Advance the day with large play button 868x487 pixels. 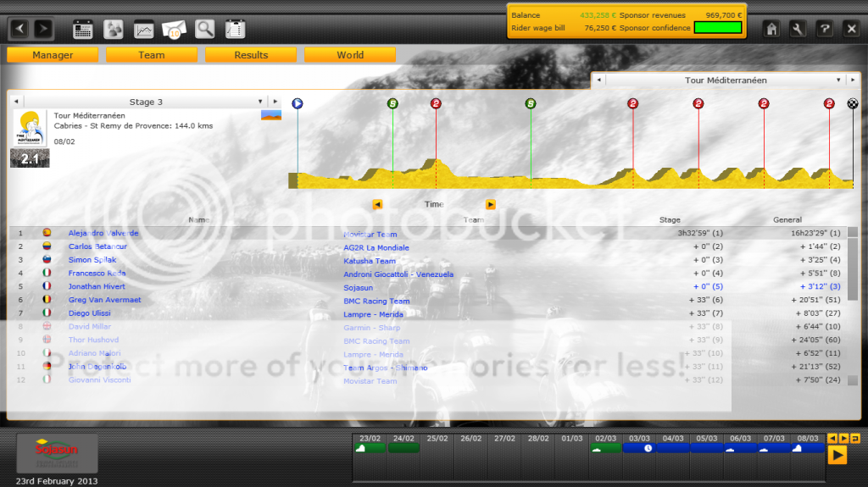point(837,455)
